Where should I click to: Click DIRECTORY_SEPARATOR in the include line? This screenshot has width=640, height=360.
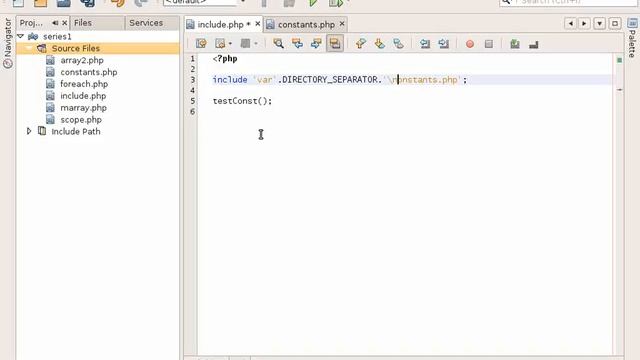329,80
